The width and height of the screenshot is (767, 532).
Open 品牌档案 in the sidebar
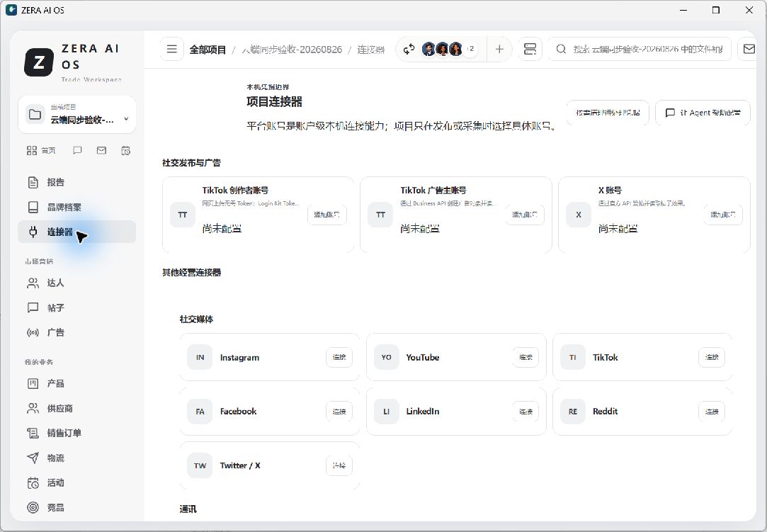[x=76, y=207]
